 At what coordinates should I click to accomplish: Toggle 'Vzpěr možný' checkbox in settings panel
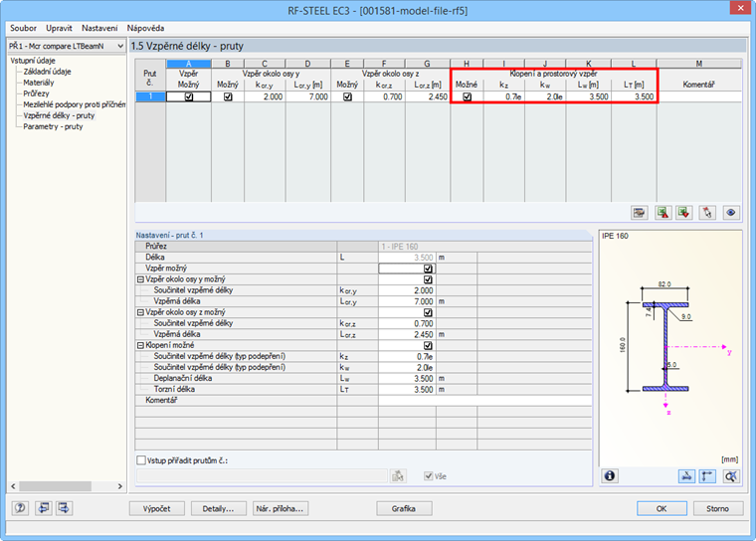pos(428,269)
